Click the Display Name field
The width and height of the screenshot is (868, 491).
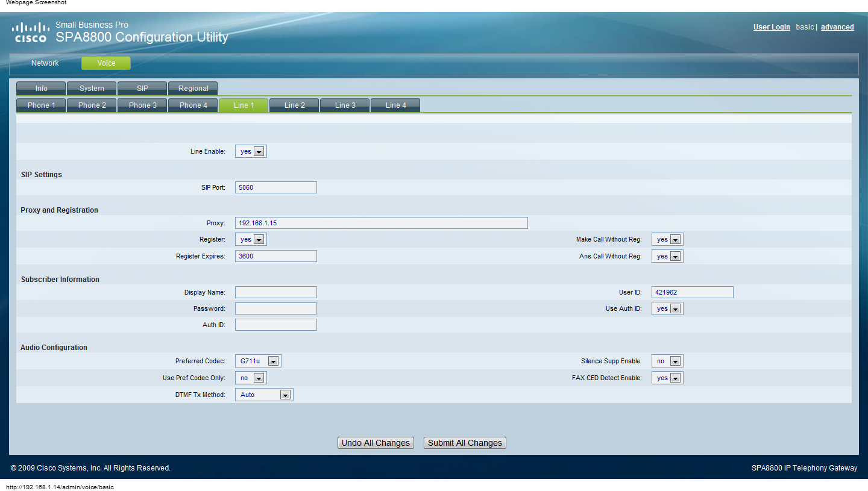276,292
